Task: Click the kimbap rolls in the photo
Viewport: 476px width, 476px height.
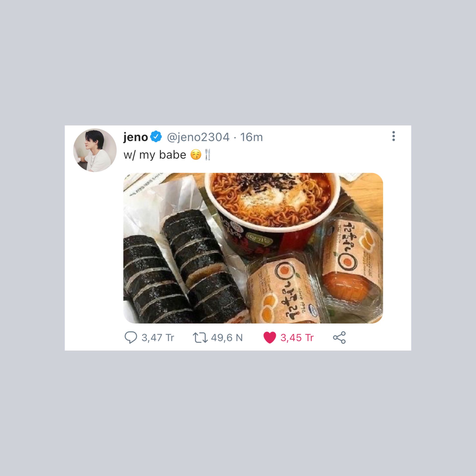Action: pos(183,268)
